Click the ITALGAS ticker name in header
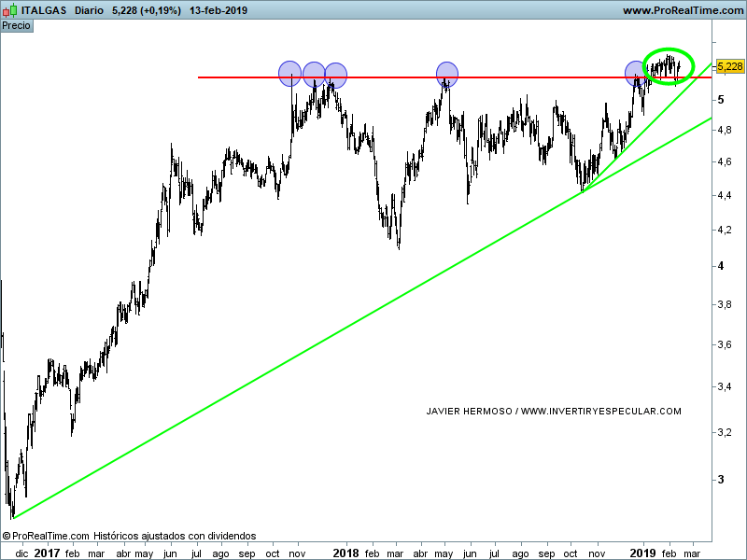747x560 pixels. click(44, 10)
